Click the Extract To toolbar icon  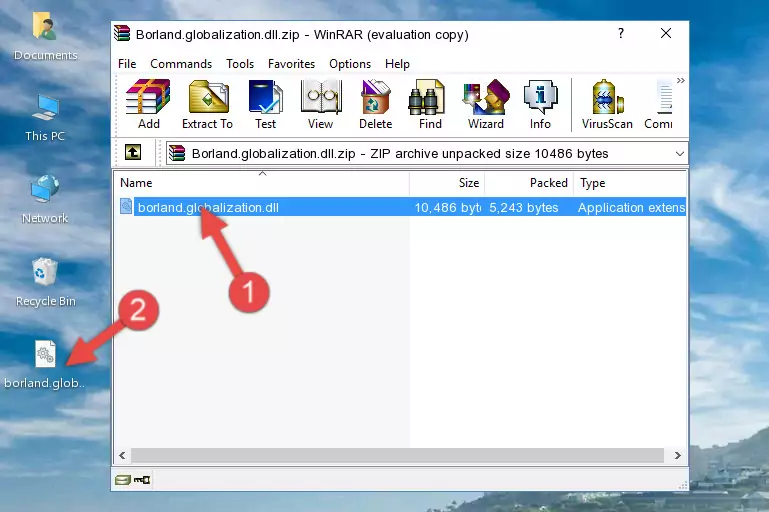click(207, 104)
